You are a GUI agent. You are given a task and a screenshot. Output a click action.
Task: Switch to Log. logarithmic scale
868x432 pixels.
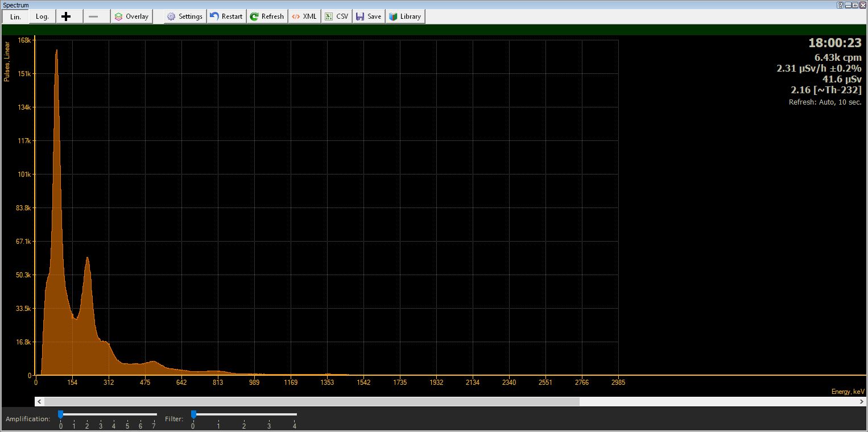[x=42, y=16]
